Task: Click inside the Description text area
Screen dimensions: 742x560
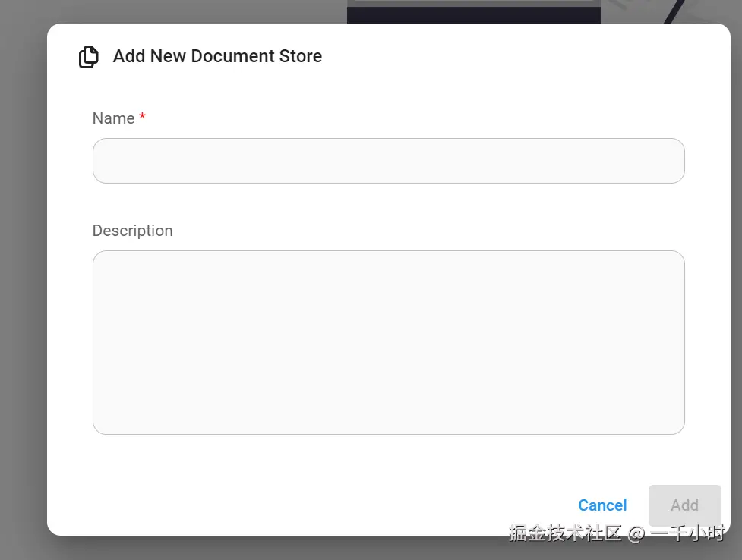Action: point(389,342)
